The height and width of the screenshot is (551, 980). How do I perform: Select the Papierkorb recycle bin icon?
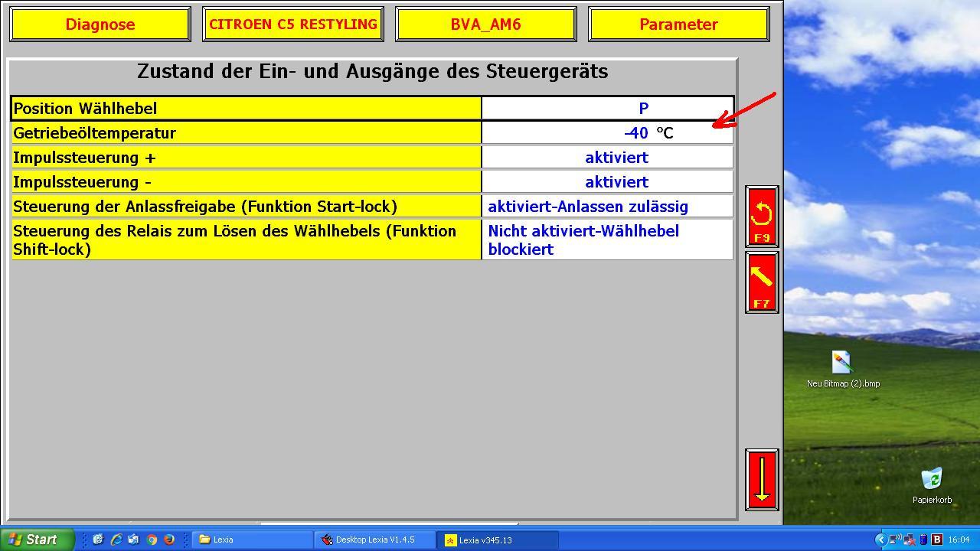tap(932, 487)
